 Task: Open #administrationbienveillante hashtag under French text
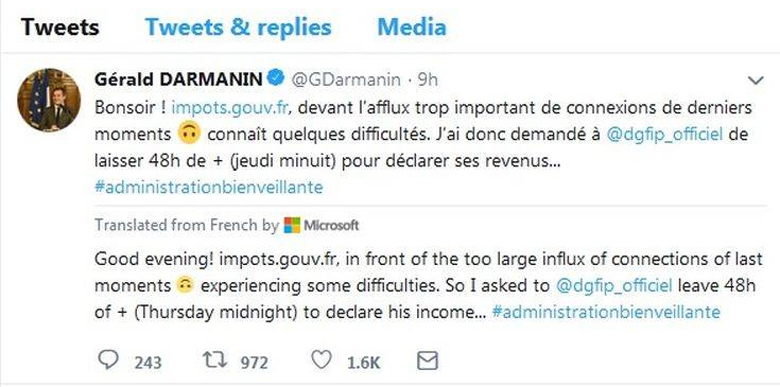click(x=208, y=188)
